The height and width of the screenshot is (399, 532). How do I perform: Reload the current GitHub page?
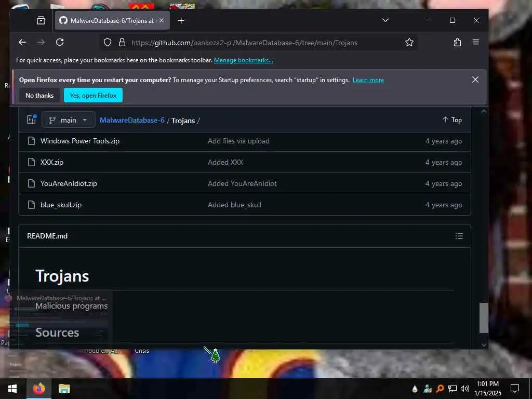click(x=60, y=43)
